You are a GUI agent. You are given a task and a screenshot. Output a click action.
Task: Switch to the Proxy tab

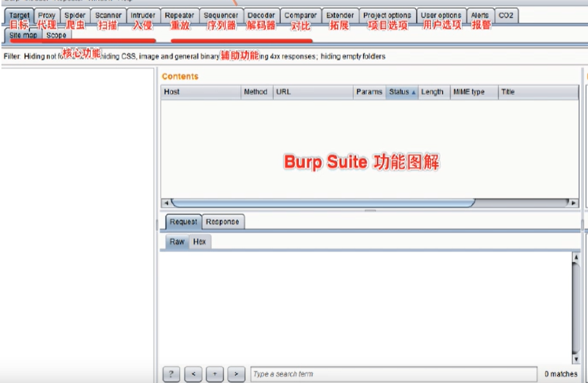pos(47,15)
